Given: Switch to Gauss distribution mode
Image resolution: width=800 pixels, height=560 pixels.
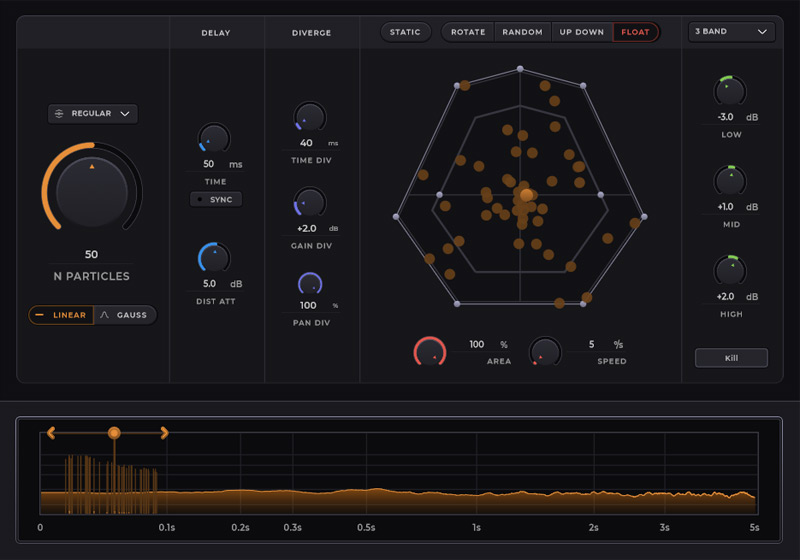Looking at the screenshot, I should point(125,315).
